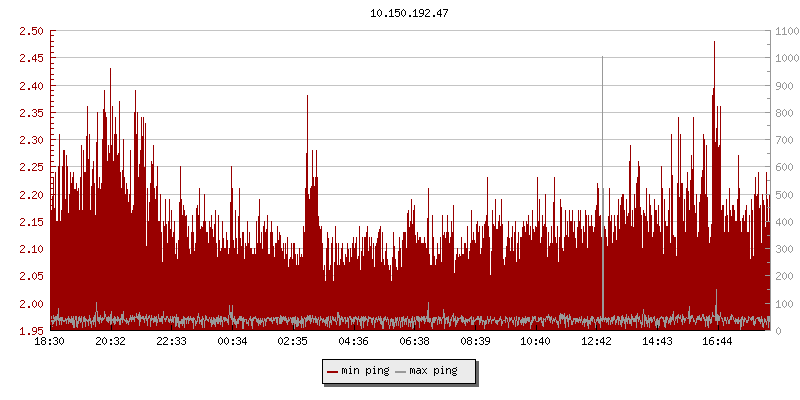The image size is (800, 400).
Task: Click the 1100 value on right axis
Action: pos(785,31)
